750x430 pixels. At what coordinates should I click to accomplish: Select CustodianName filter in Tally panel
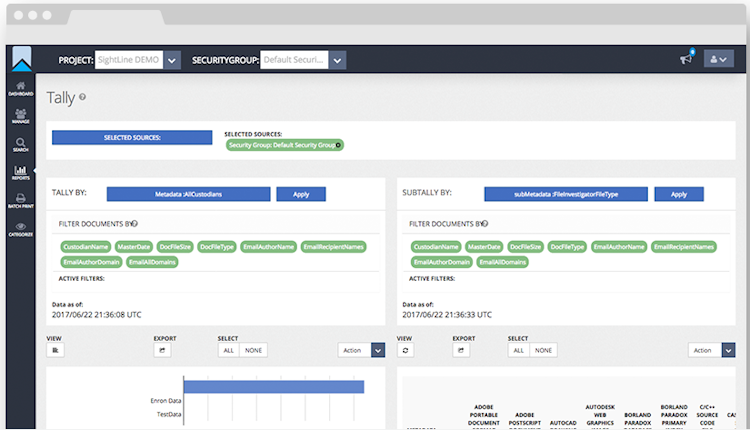click(x=86, y=247)
